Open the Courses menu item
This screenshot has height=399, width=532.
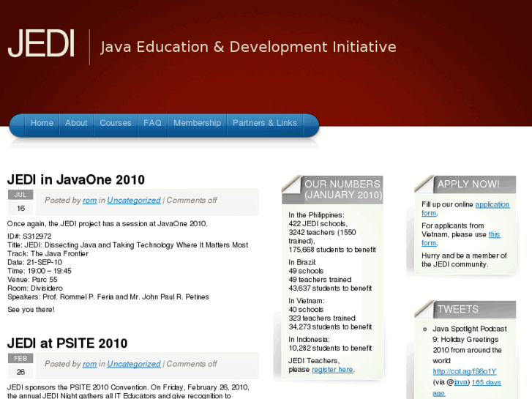coord(116,123)
